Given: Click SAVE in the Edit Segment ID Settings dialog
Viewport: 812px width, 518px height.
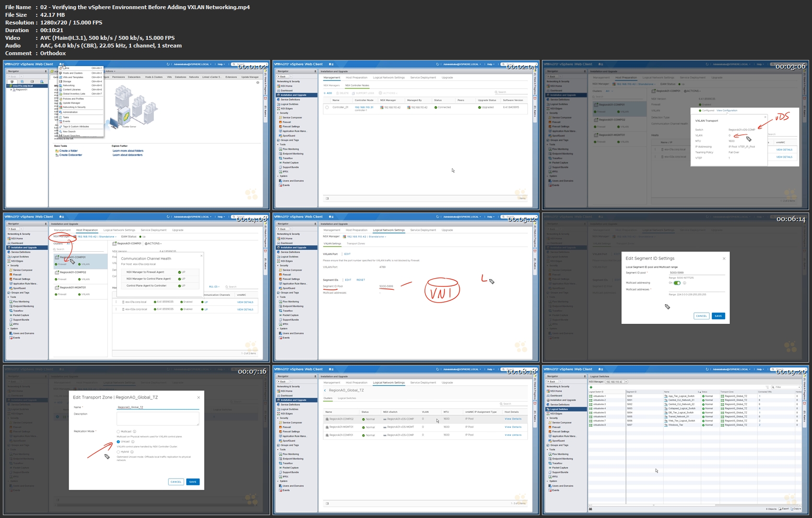Looking at the screenshot, I should 718,316.
